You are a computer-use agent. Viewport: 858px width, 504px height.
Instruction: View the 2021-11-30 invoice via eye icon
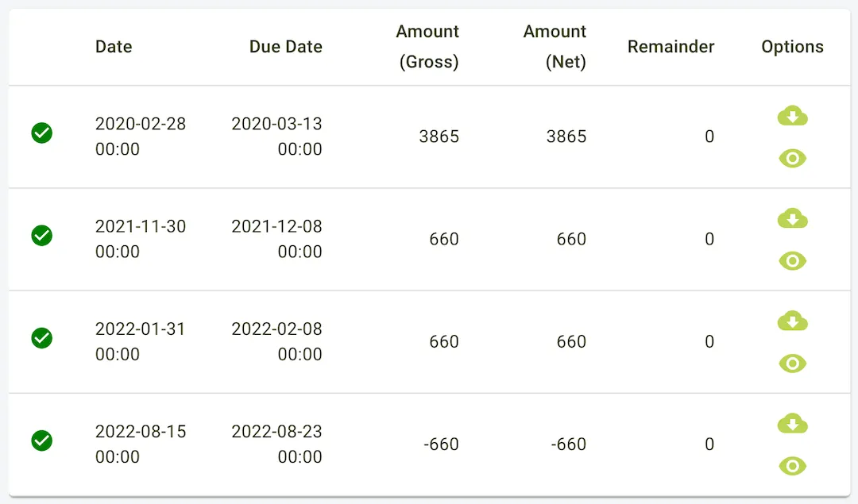tap(792, 261)
